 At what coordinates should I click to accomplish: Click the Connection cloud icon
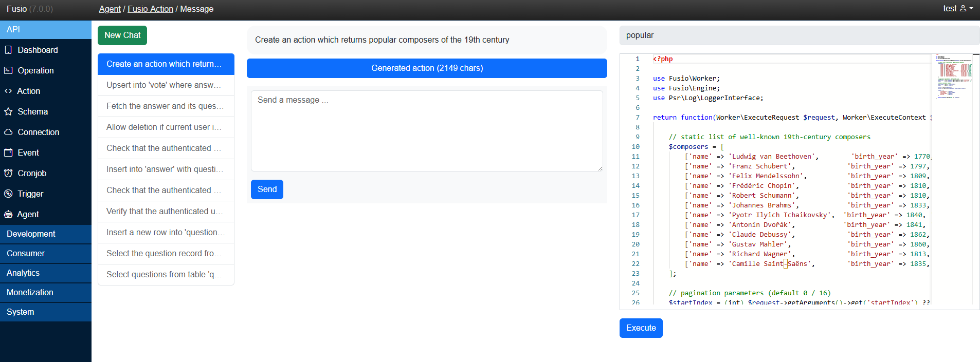pos(8,132)
